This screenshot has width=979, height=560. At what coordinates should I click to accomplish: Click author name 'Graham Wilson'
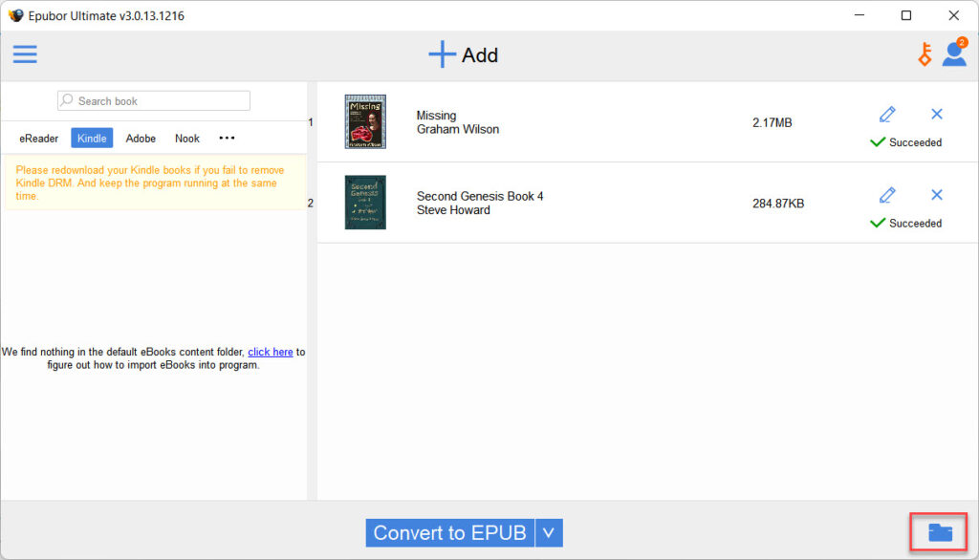click(x=458, y=129)
